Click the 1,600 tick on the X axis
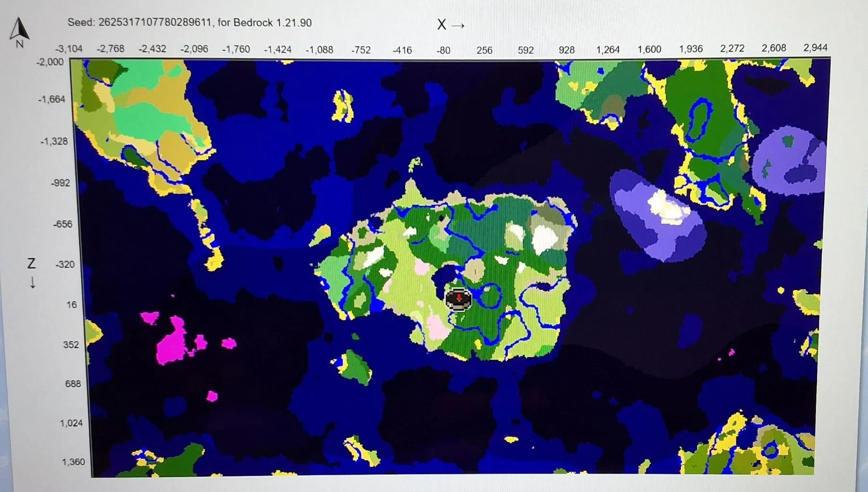The height and width of the screenshot is (492, 868). [x=649, y=49]
